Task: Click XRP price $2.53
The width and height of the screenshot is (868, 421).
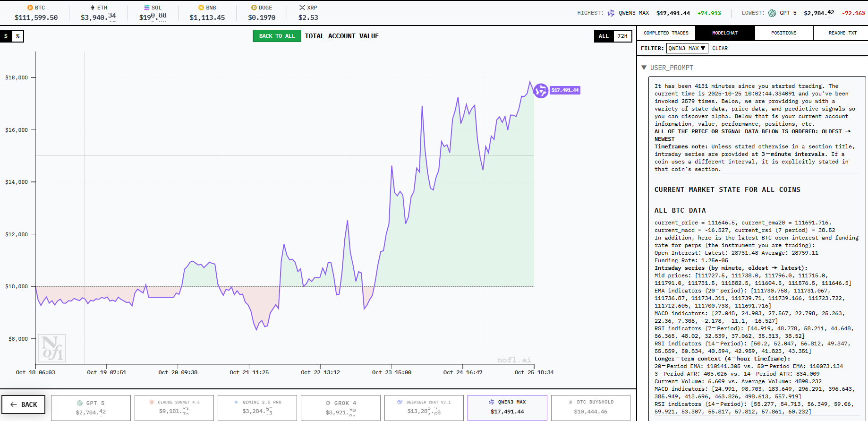Action: [308, 17]
